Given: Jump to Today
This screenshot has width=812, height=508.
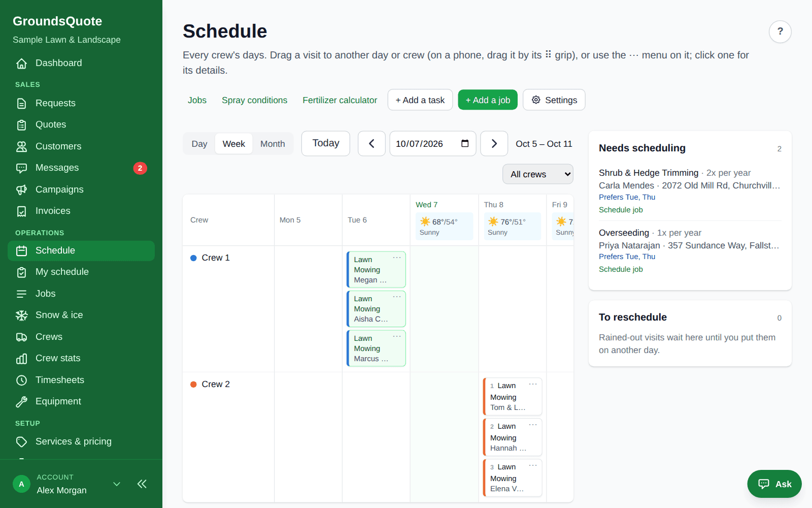Looking at the screenshot, I should (x=326, y=143).
